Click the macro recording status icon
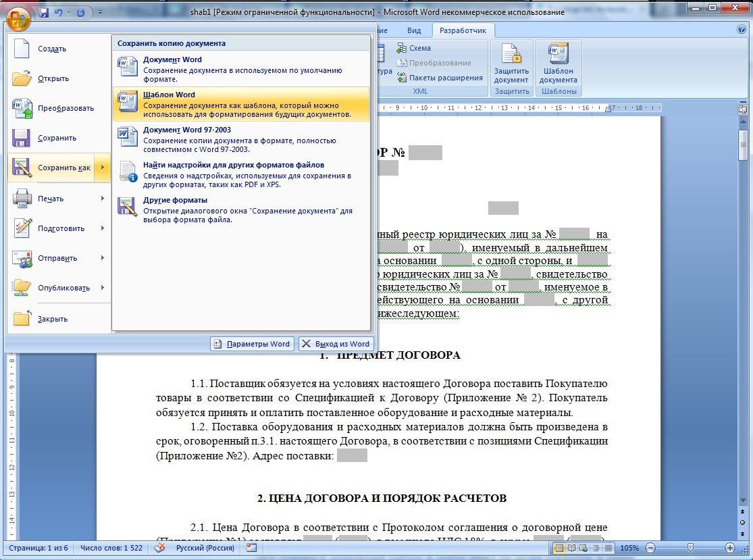 pyautogui.click(x=252, y=548)
